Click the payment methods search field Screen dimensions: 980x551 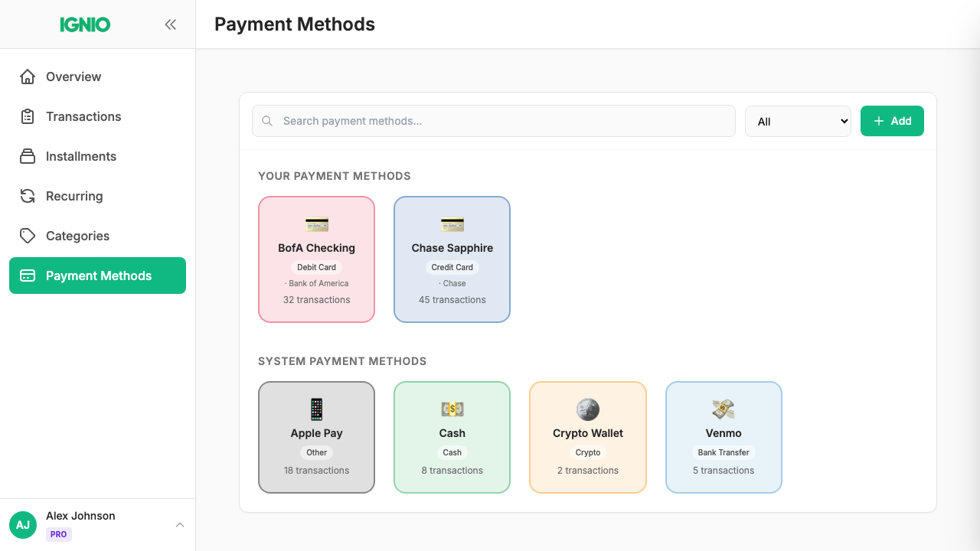point(493,121)
